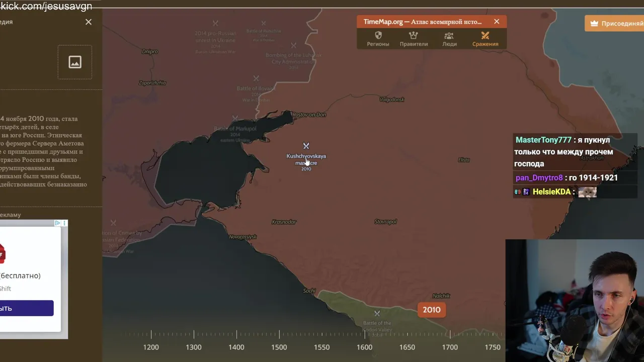Click the Nalchik city label
Screen dimensions: 644x362
(x=441, y=296)
